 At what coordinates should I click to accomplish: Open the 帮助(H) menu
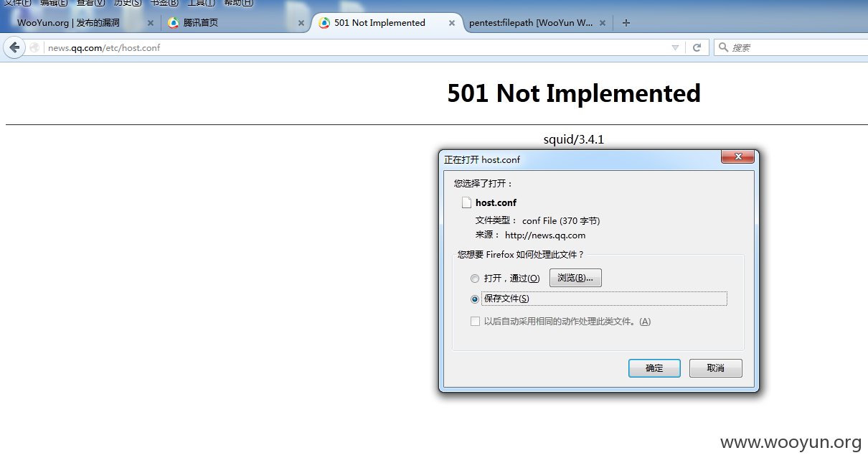[238, 3]
